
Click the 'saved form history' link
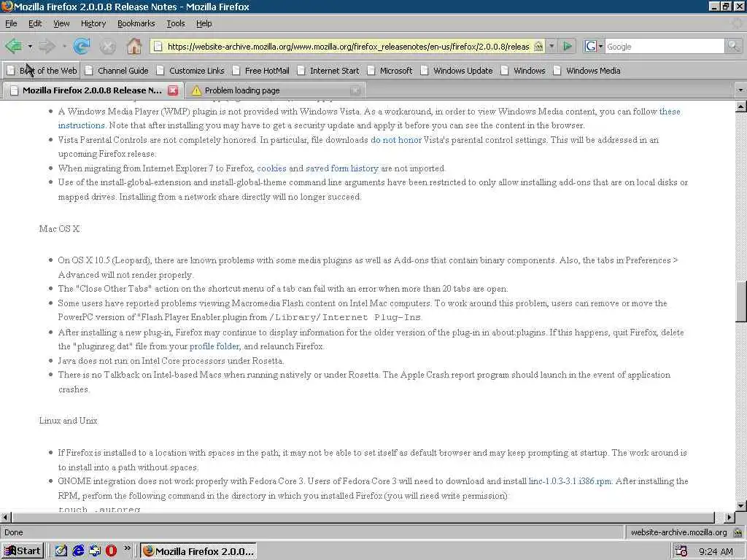pos(342,168)
